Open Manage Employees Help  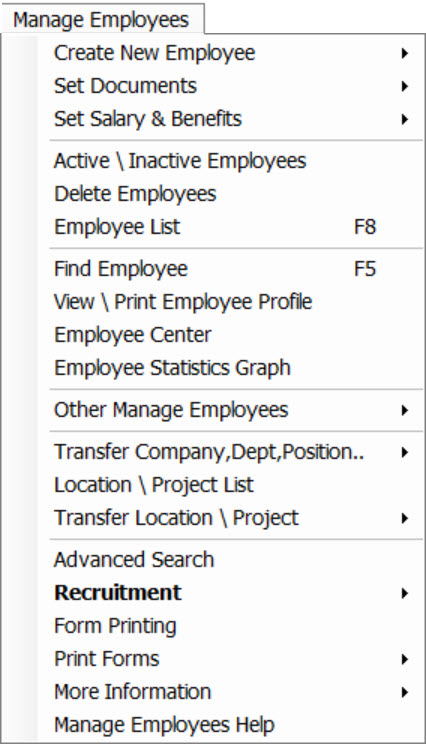tap(231, 725)
